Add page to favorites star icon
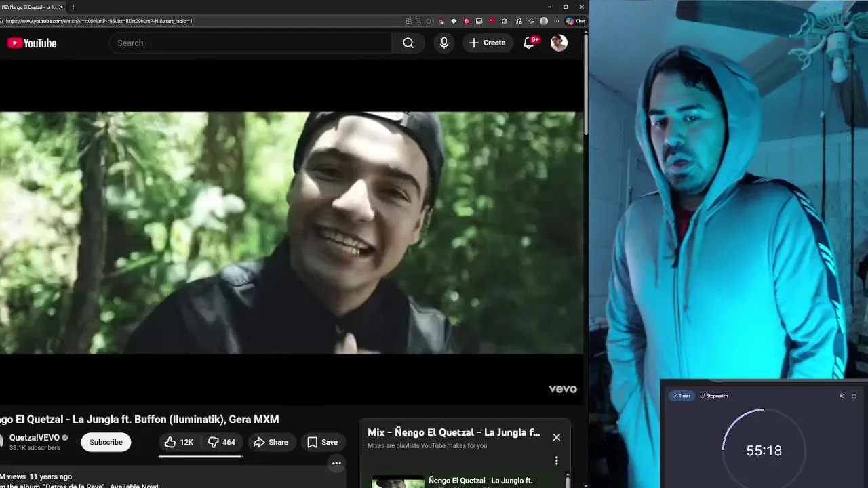The image size is (868, 488). [x=429, y=21]
